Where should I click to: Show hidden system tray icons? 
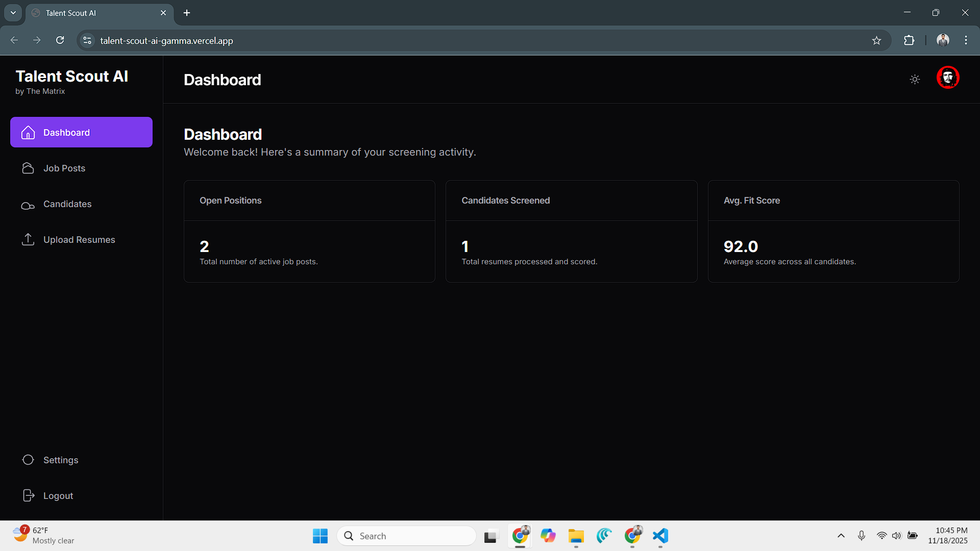[841, 536]
